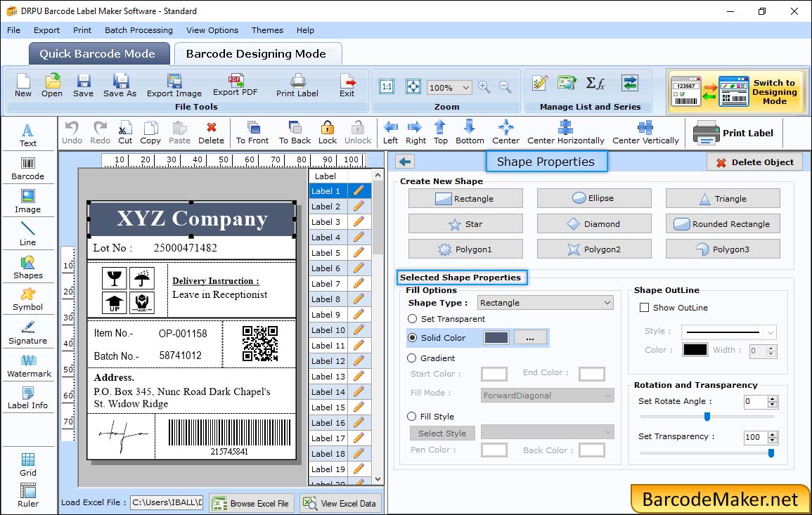Screen dimensions: 812x515
Task: Open Label Info in sidebar
Action: coord(28,398)
